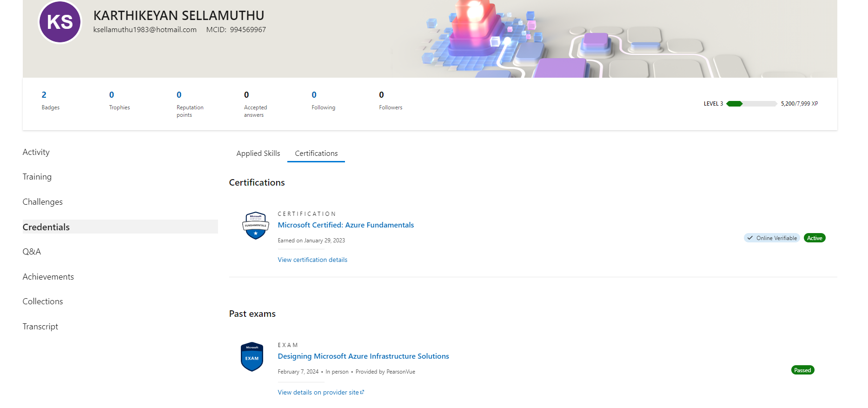Image resolution: width=868 pixels, height=408 pixels.
Task: Click the Certifications section heading
Action: (x=257, y=183)
